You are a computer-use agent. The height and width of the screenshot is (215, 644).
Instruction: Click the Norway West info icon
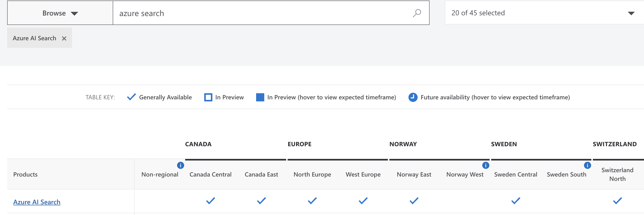click(486, 165)
